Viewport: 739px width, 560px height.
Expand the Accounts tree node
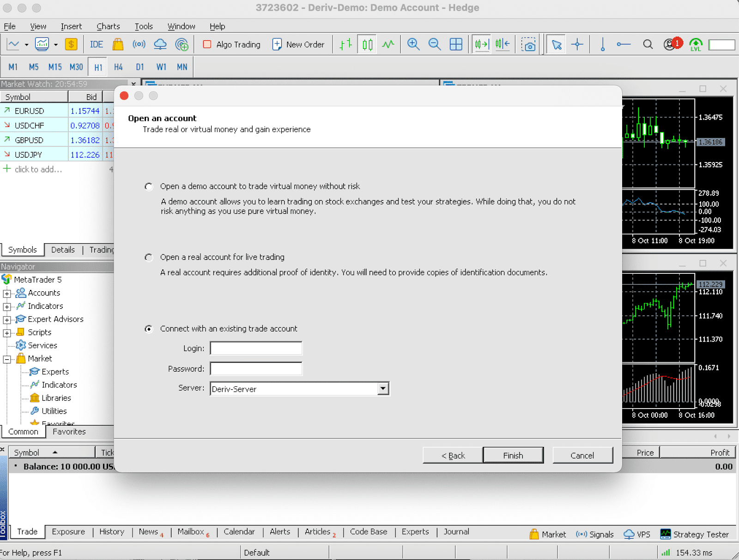click(7, 294)
